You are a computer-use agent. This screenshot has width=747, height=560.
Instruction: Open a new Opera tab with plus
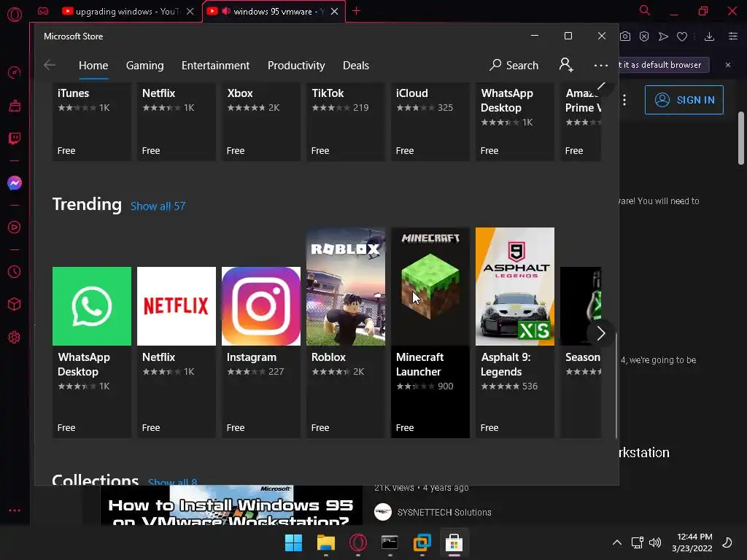356,11
